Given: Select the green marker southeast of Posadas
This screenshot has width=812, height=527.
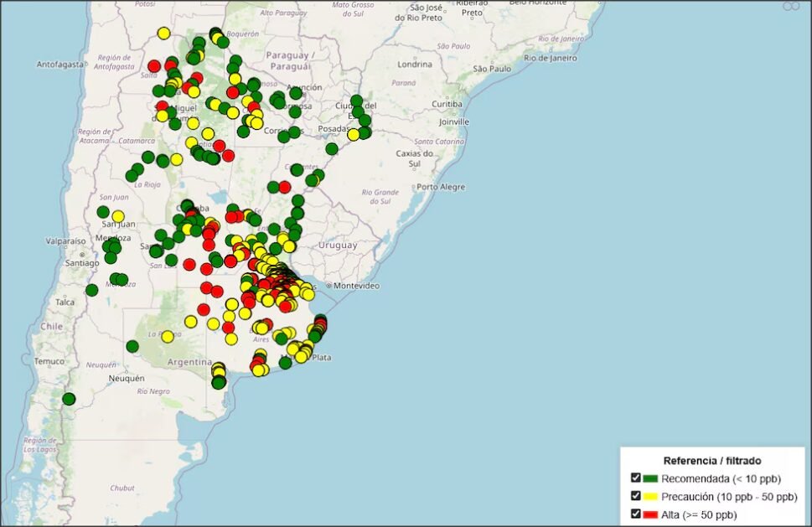Looking at the screenshot, I should pyautogui.click(x=332, y=149).
